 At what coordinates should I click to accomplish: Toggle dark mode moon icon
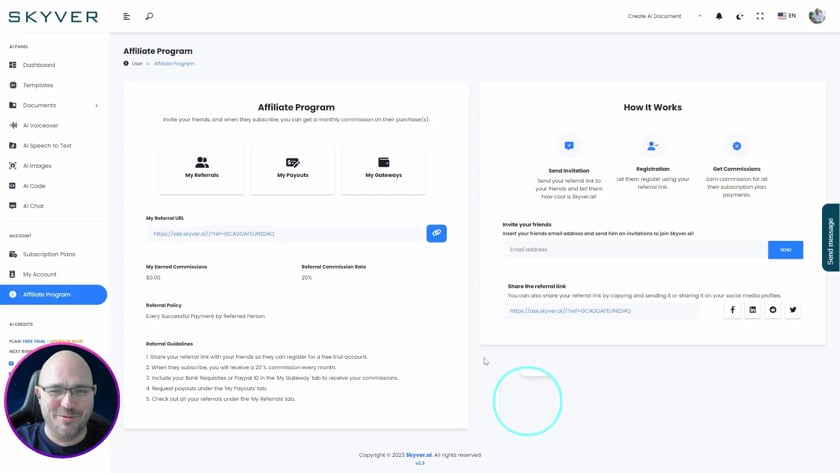point(739,16)
